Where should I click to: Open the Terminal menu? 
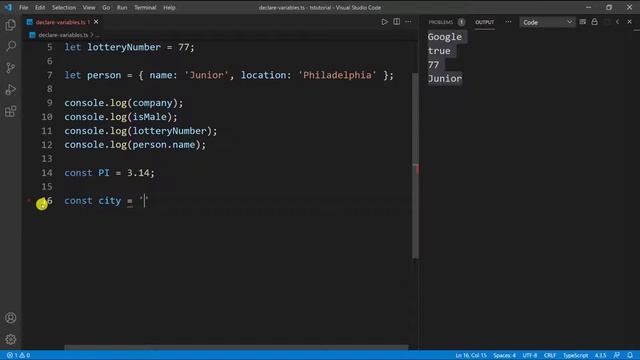(145, 7)
